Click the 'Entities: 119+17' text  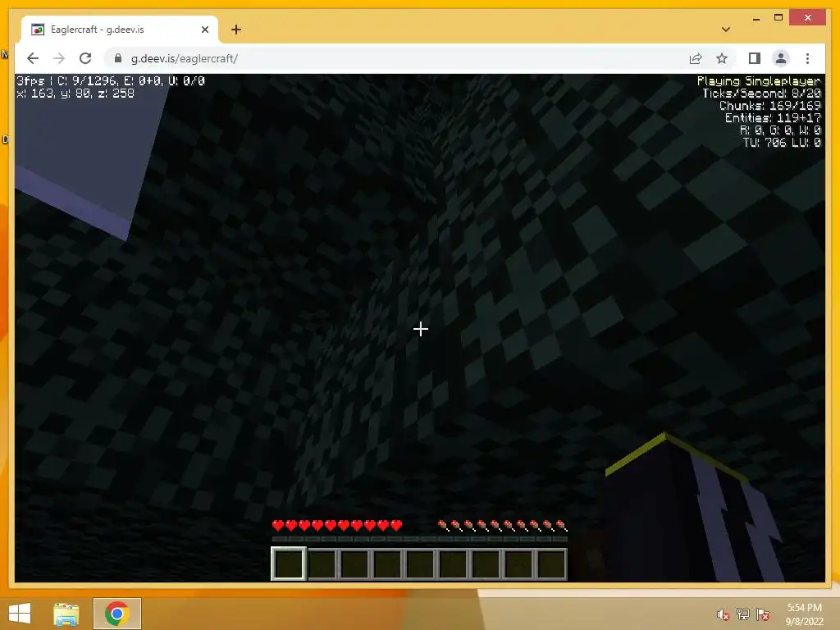click(x=773, y=118)
